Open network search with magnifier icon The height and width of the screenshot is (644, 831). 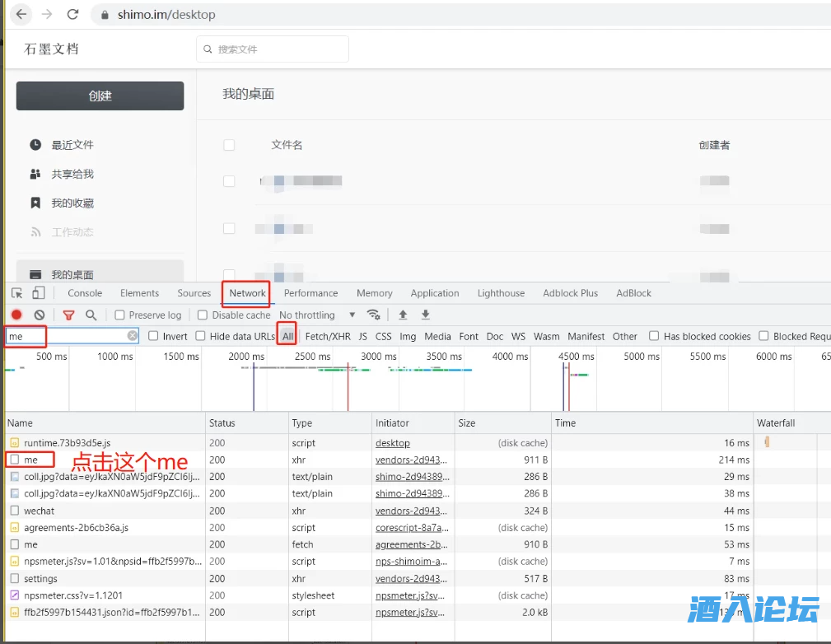pos(91,315)
